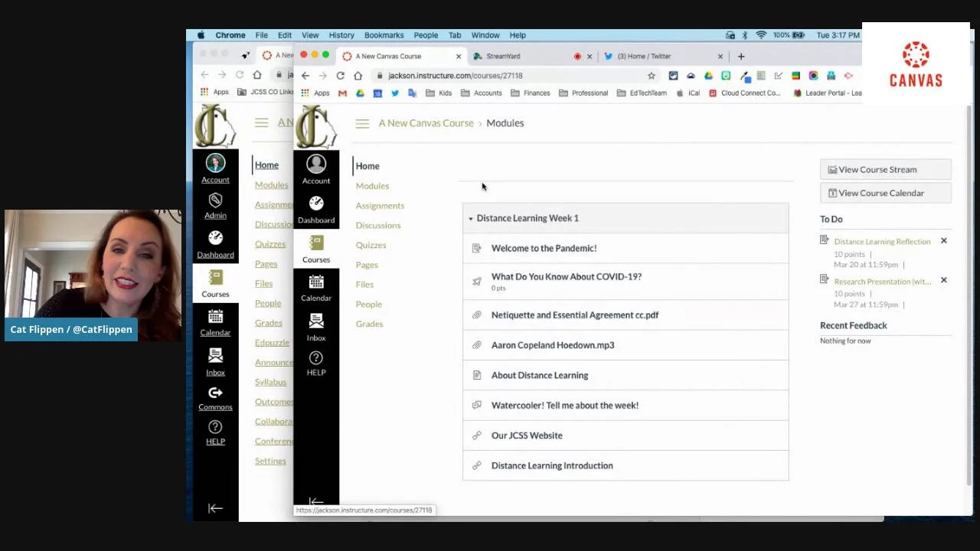
Task: Open Calendar in the front Canvas window sidebar
Action: (x=315, y=288)
